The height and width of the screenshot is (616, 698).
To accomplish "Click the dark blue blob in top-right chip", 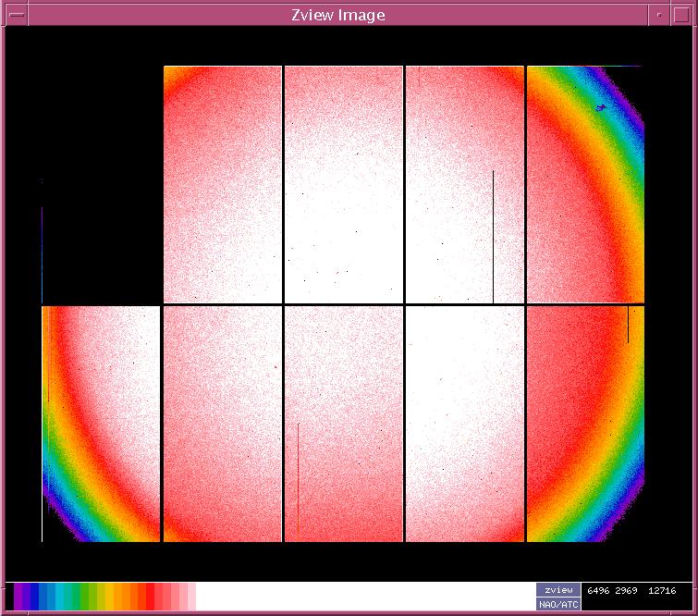I will coord(602,108).
